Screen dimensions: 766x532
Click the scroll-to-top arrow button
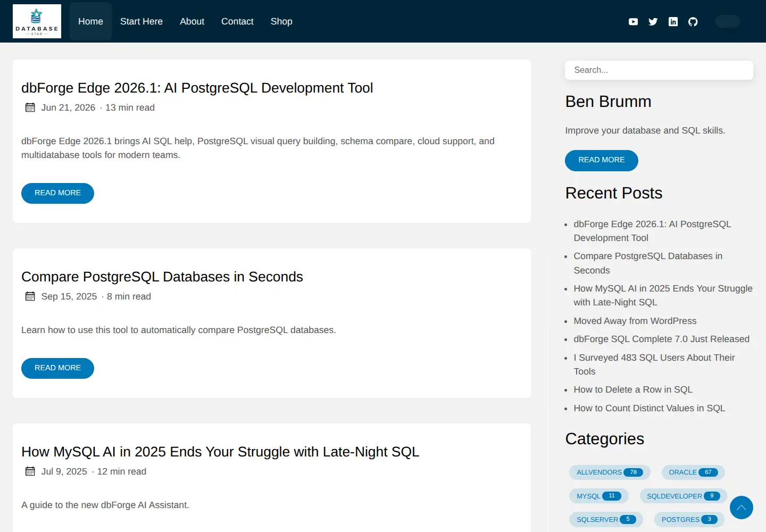pyautogui.click(x=742, y=508)
